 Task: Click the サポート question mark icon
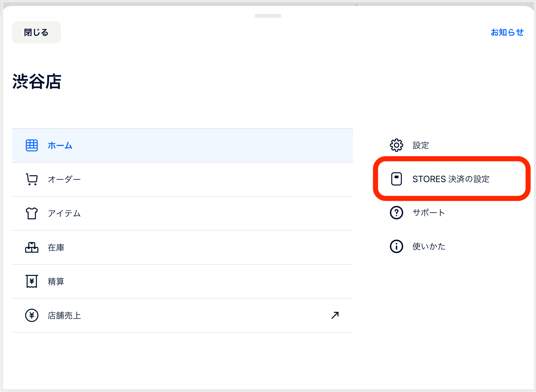[397, 213]
